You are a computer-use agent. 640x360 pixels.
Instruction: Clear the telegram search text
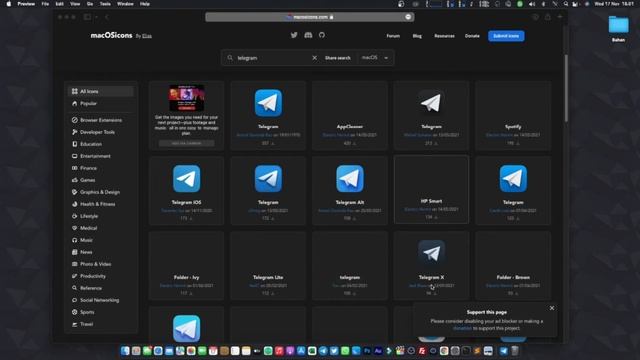(314, 58)
